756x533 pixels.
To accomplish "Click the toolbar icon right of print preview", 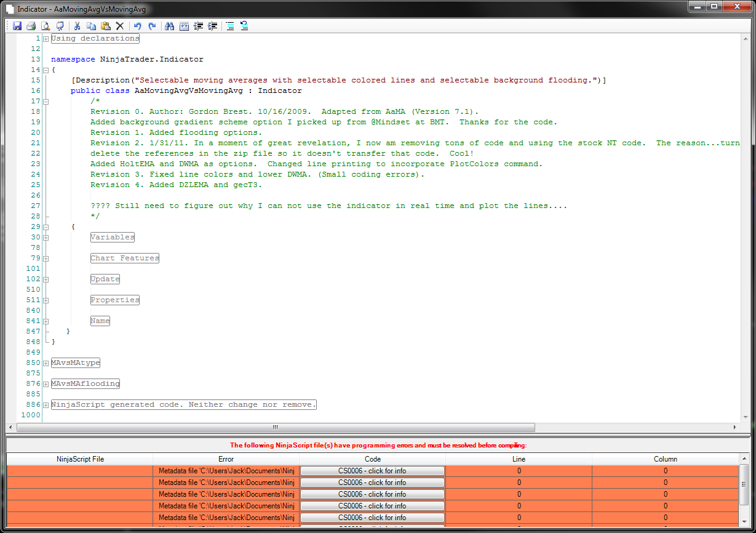I will (x=60, y=26).
